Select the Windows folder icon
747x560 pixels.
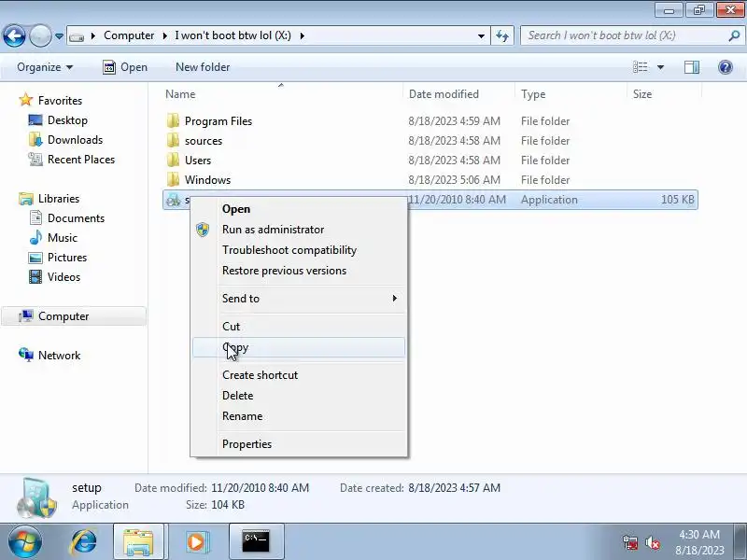(173, 179)
